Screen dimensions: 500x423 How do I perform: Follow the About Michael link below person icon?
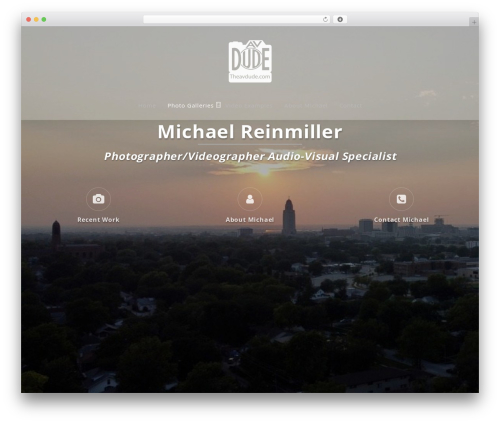[250, 220]
